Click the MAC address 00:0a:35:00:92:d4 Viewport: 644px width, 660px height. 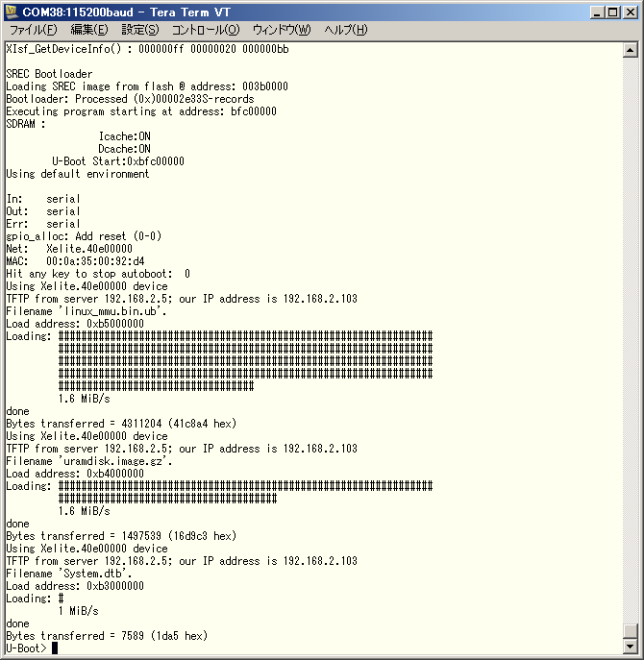[x=95, y=261]
